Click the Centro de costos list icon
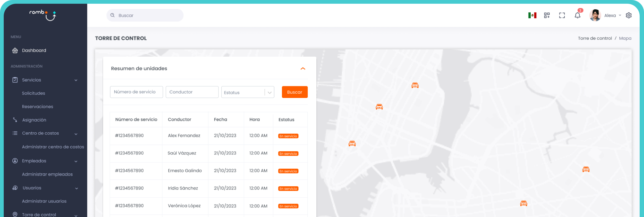The width and height of the screenshot is (644, 217). (x=15, y=133)
